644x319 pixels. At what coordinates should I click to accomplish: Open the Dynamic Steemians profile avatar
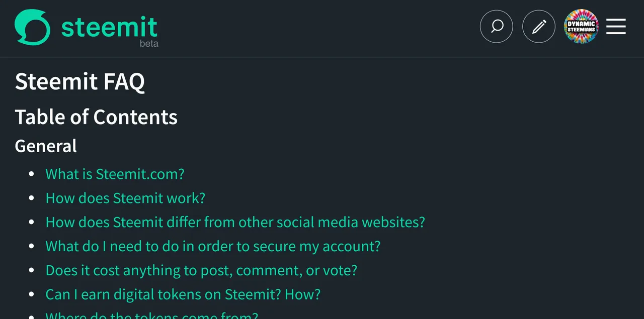(581, 26)
